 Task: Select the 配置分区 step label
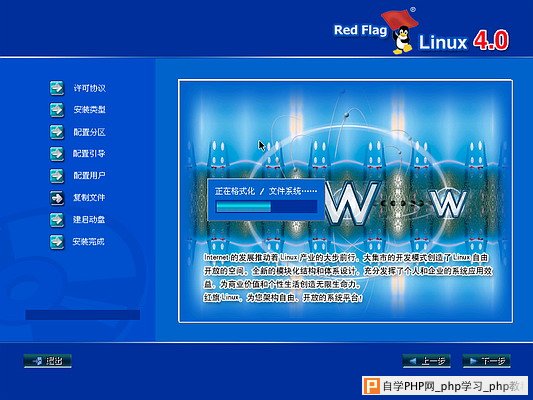pos(89,132)
